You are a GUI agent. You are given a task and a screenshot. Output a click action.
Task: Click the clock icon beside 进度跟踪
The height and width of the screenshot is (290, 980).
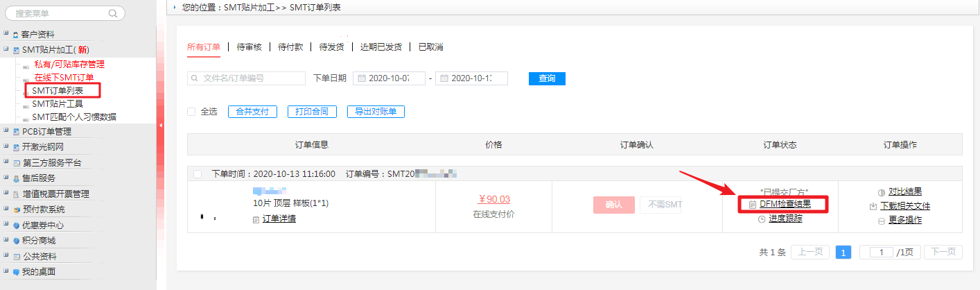762,219
